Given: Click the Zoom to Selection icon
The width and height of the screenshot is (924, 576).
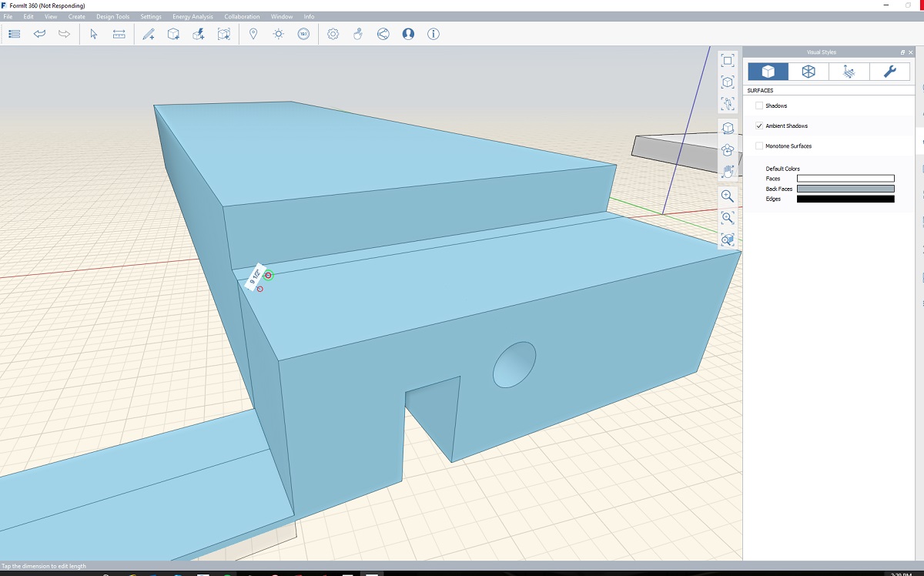Looking at the screenshot, I should [x=727, y=239].
